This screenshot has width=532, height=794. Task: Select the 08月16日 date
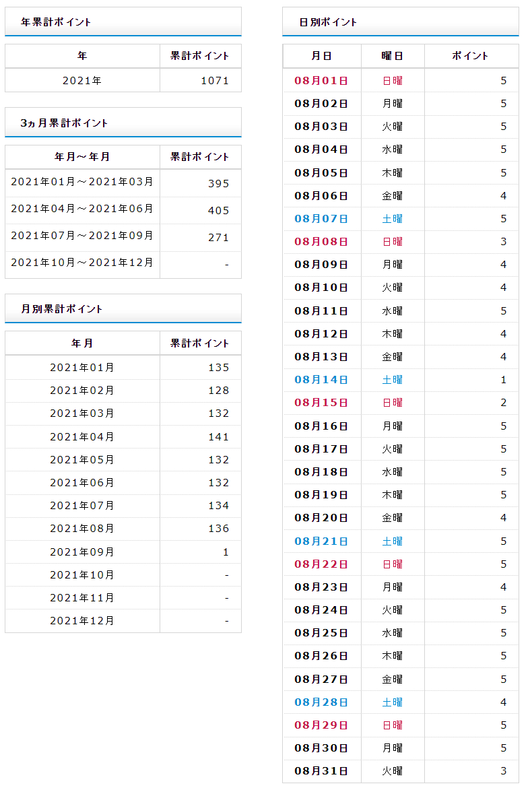(x=321, y=426)
